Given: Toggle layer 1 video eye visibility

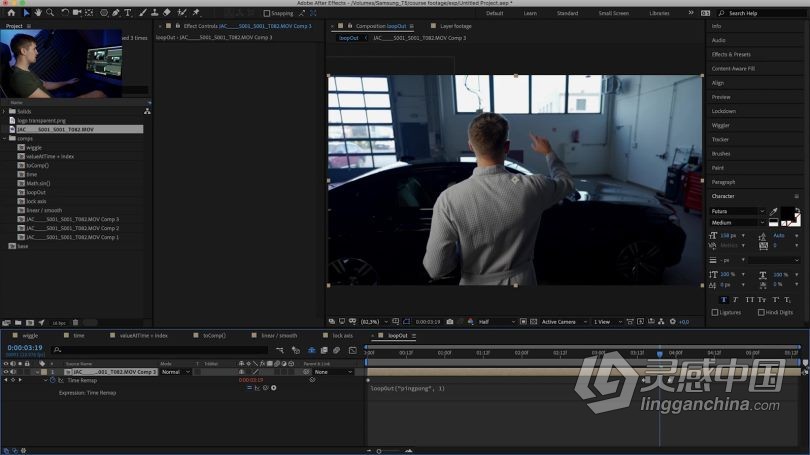Looking at the screenshot, I should 6,372.
